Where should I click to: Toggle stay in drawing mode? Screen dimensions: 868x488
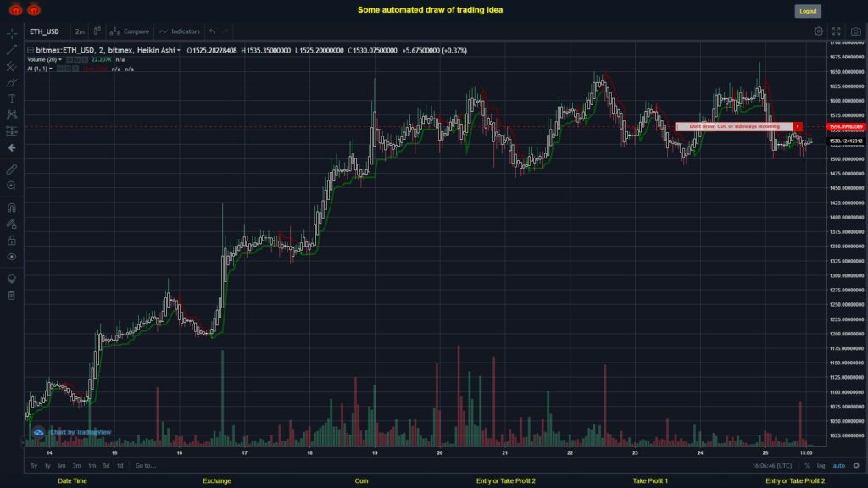12,224
